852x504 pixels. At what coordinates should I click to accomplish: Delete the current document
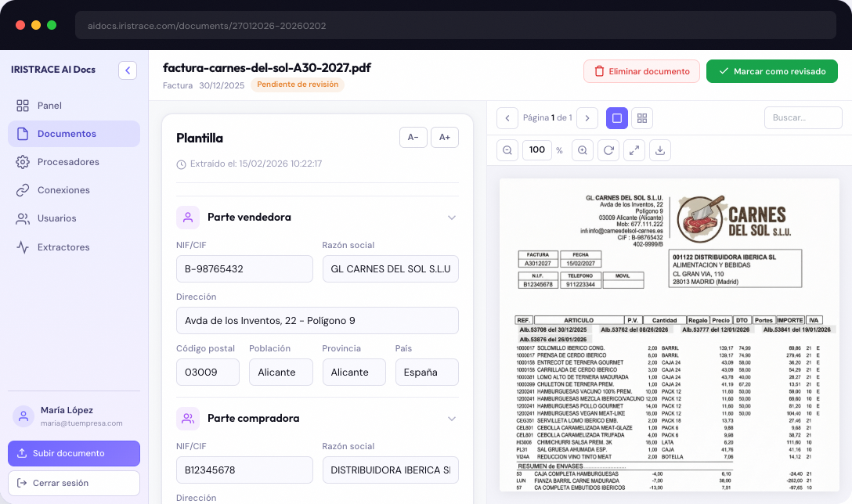pyautogui.click(x=641, y=70)
